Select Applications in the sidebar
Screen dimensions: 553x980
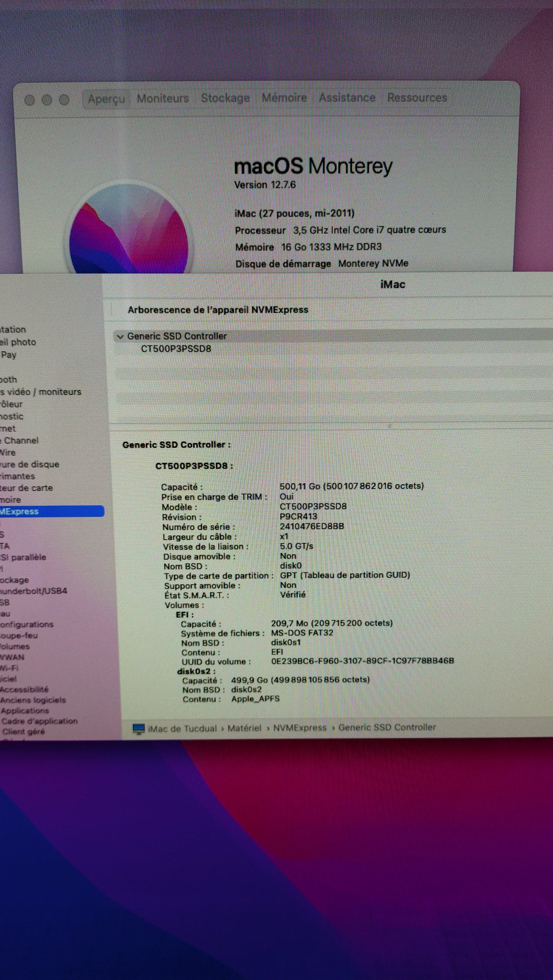tap(25, 710)
